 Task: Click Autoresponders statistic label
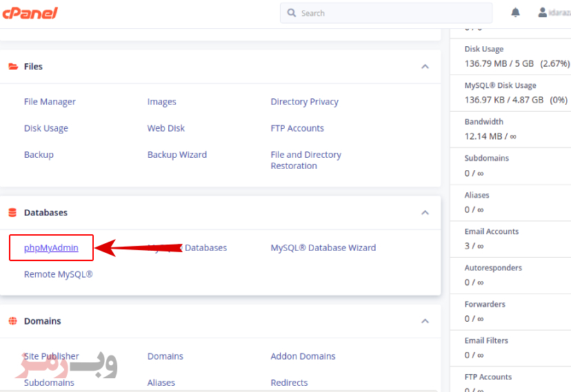point(493,268)
